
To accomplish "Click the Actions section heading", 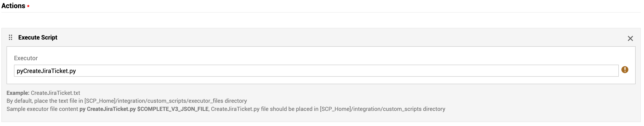I will pos(13,6).
